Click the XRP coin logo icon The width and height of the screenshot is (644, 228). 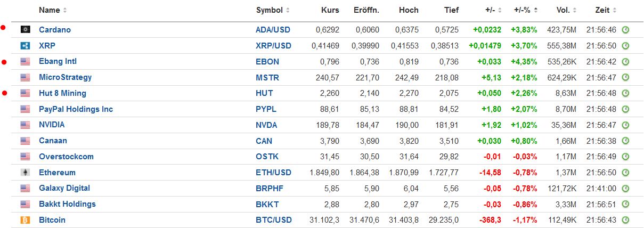(x=25, y=46)
